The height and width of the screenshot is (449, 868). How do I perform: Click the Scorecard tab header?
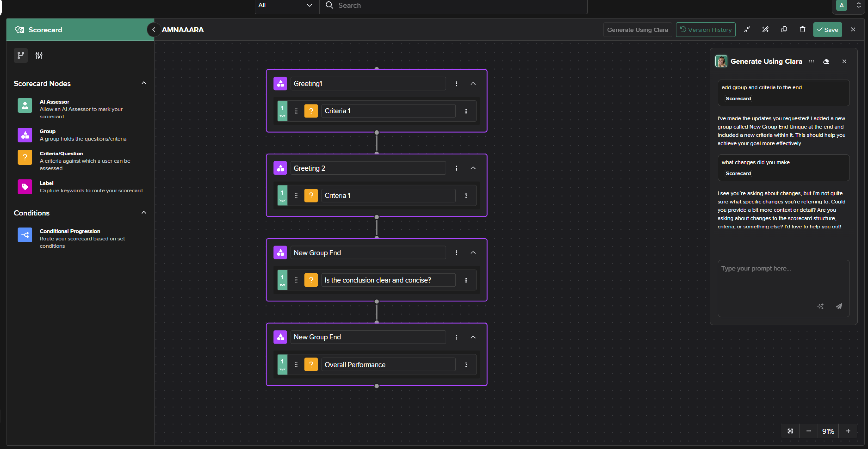click(x=80, y=30)
